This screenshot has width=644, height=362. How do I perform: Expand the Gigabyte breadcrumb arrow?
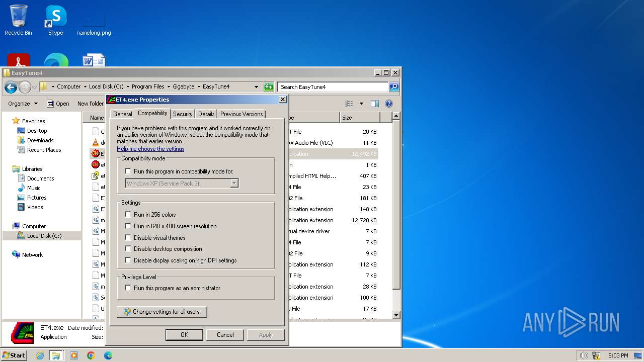pos(199,87)
